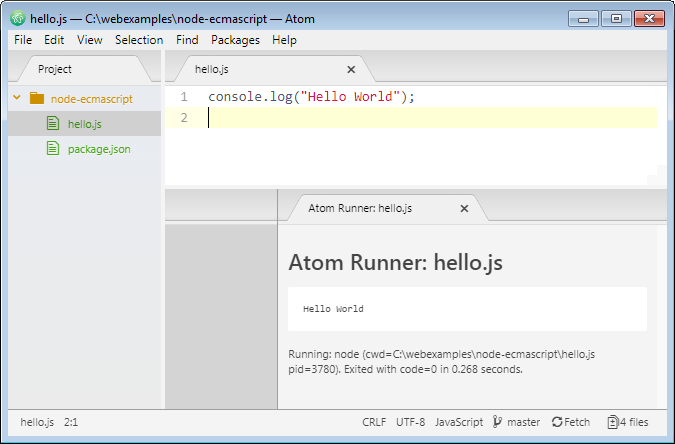The image size is (675, 444).
Task: Close the hello.js editor tab
Action: coord(351,69)
